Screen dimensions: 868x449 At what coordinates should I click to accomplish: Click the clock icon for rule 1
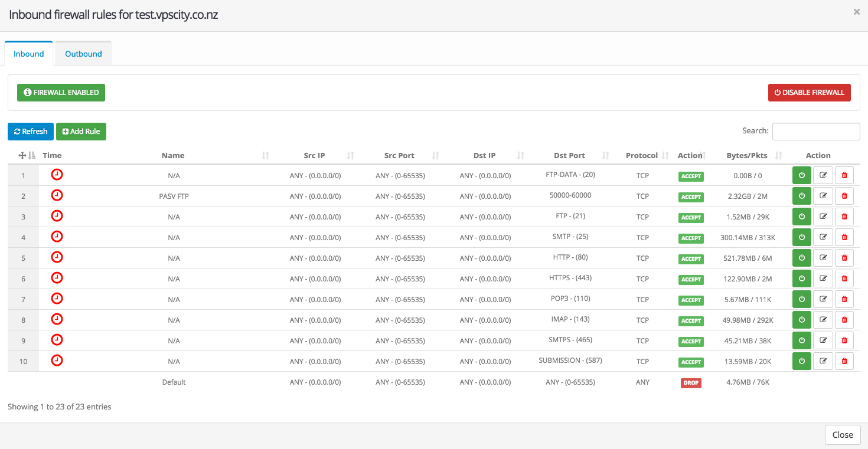57,175
